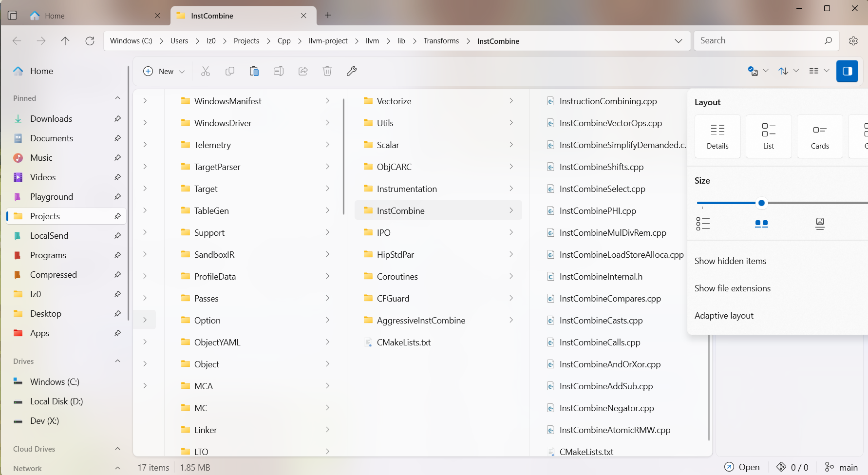Open the Dev (X:) drive

click(66, 421)
